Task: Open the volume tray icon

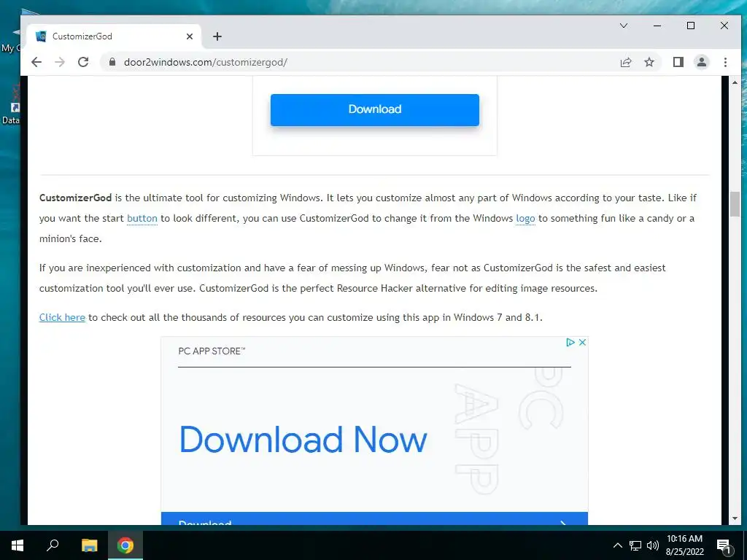Action: (x=653, y=545)
